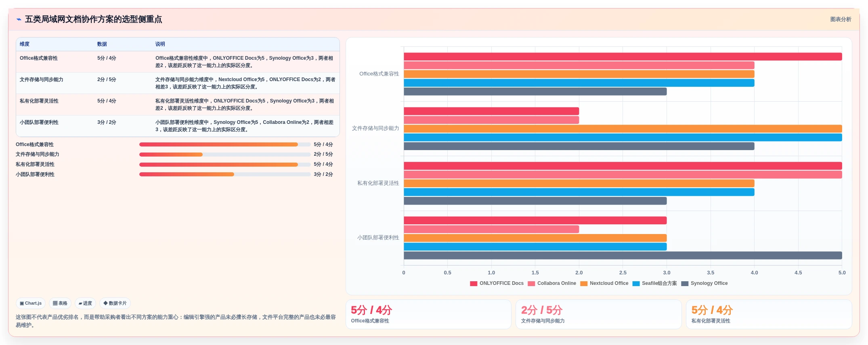Click the 私有化部署灵活性 progress bar

click(225, 165)
